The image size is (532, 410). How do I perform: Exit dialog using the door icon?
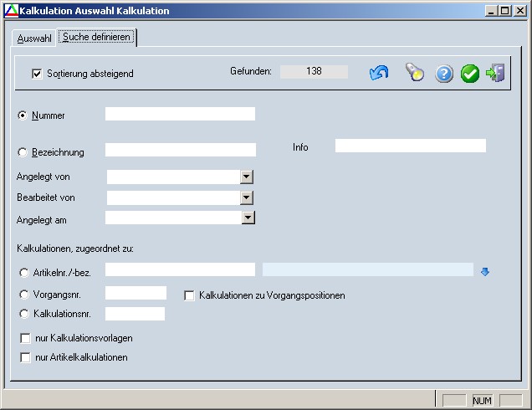495,74
